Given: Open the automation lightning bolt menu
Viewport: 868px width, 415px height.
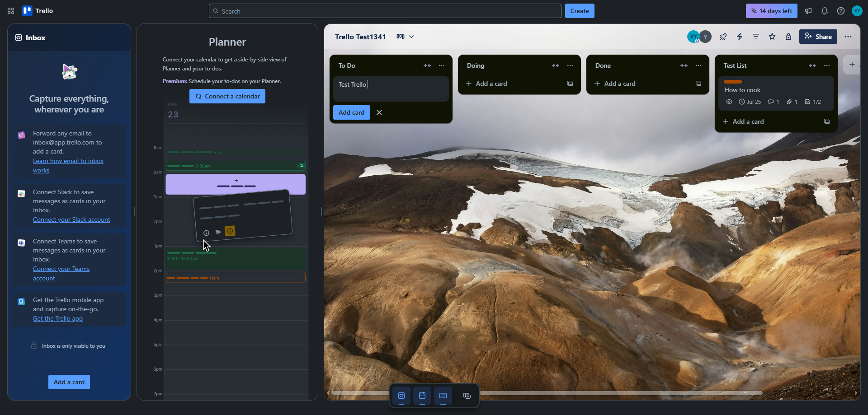Looking at the screenshot, I should point(740,37).
